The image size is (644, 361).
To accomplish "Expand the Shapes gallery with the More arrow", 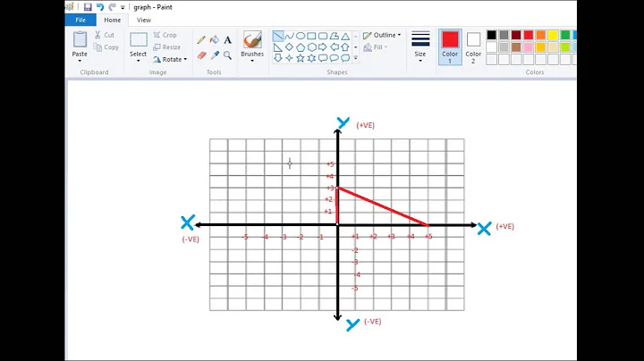I will point(356,58).
